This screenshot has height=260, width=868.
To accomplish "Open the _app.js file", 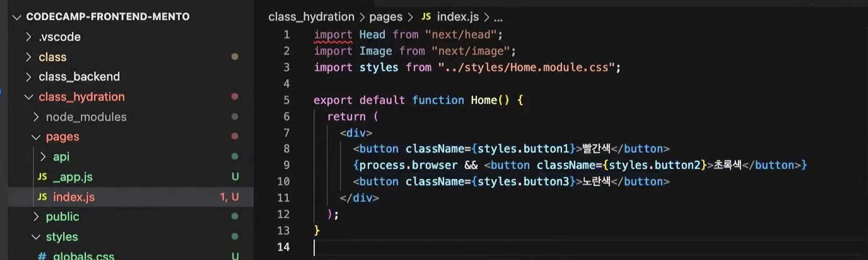I will (73, 177).
